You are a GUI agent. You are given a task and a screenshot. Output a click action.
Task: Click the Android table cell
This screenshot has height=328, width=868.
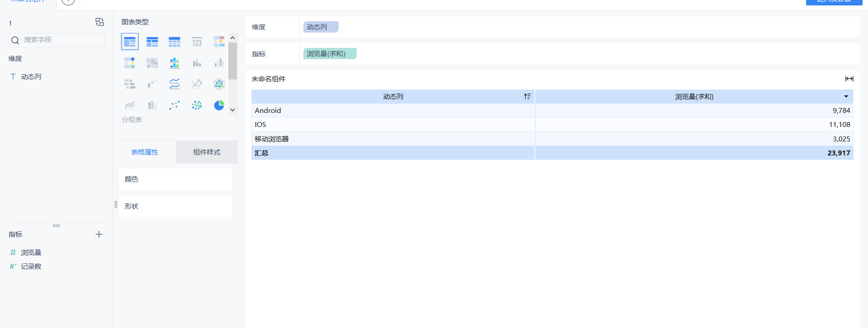pos(393,111)
